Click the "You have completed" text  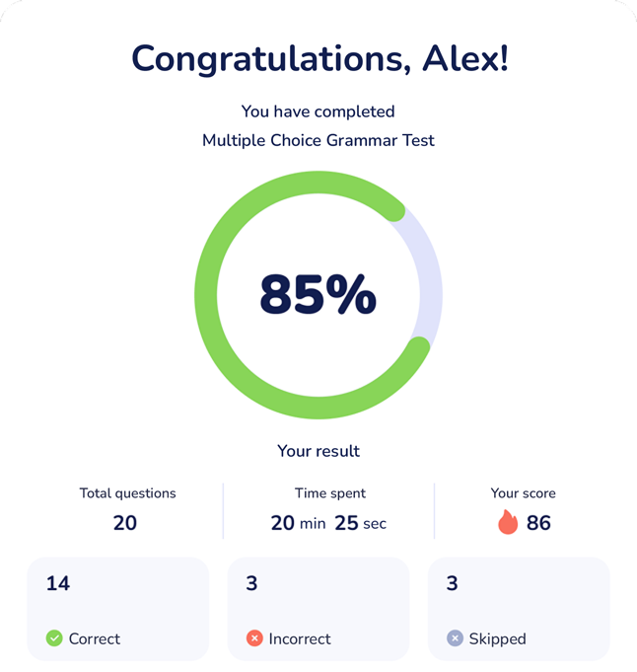click(318, 112)
